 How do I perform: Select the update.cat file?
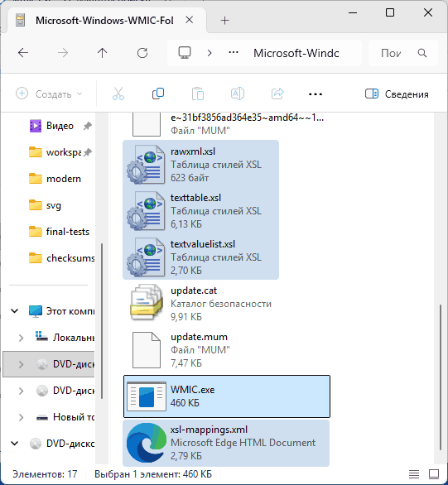coord(200,303)
